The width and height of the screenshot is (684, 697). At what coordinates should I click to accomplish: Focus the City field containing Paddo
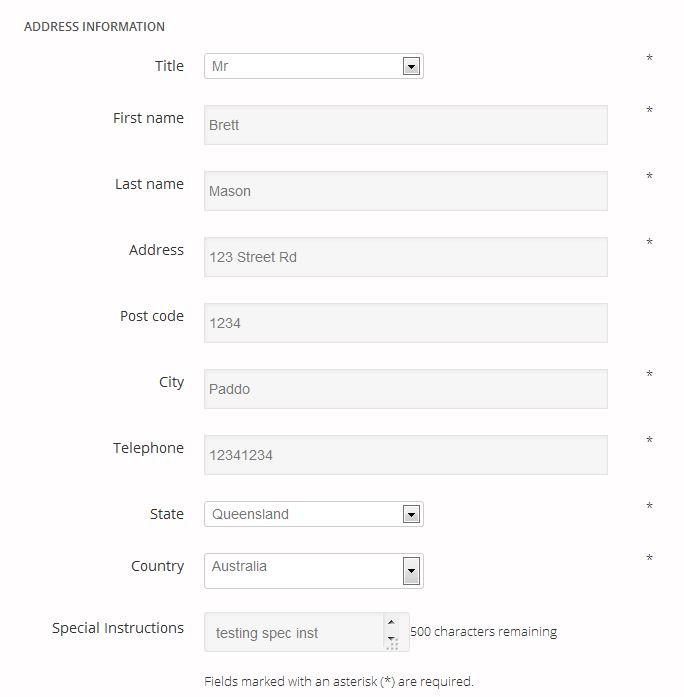click(405, 389)
